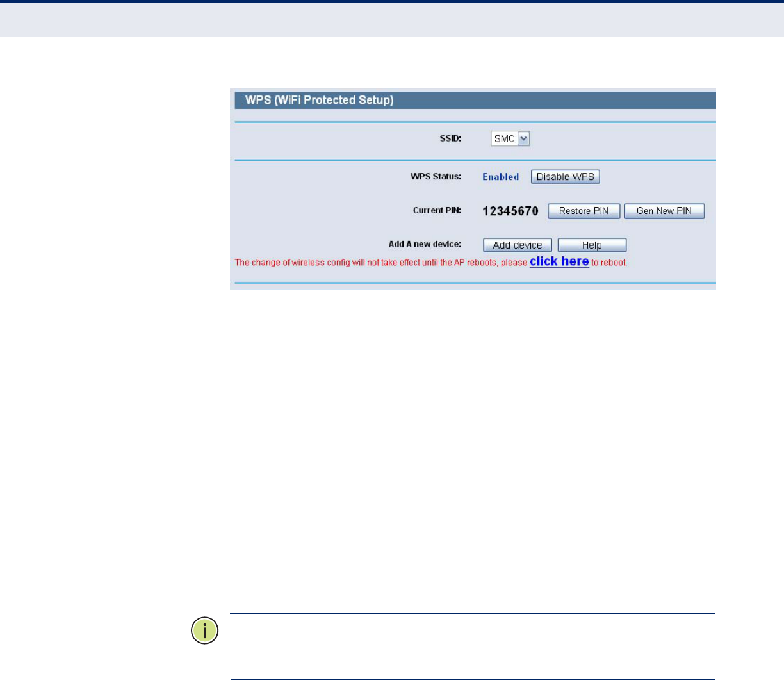Image resolution: width=784 pixels, height=683 pixels.
Task: Generate a new PIN with Gen New PIN
Action: point(664,211)
